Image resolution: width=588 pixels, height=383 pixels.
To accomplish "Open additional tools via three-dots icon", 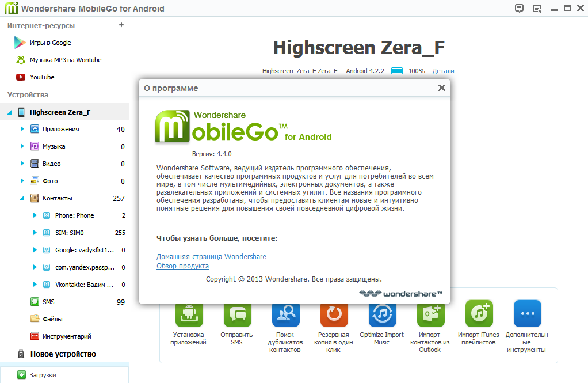I will pos(527,314).
